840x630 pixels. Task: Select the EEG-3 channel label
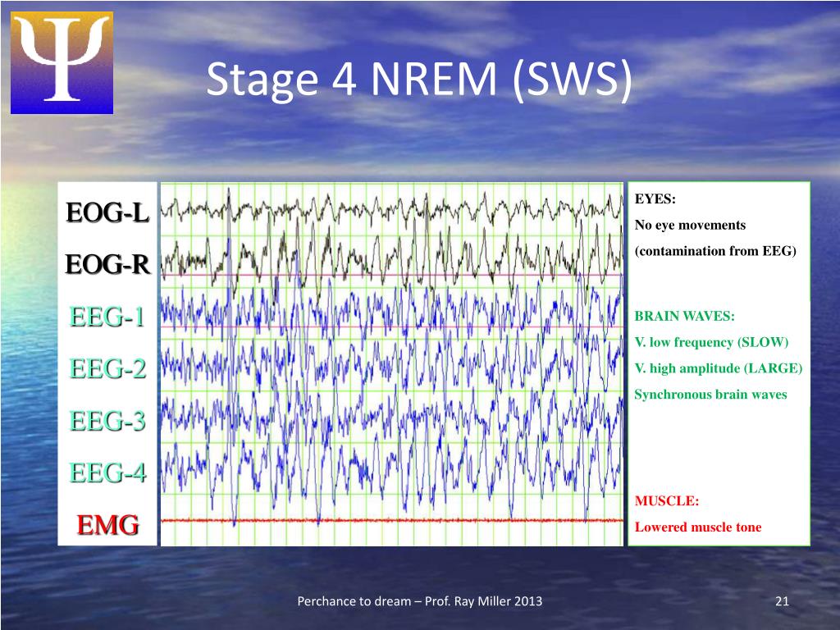coord(107,421)
